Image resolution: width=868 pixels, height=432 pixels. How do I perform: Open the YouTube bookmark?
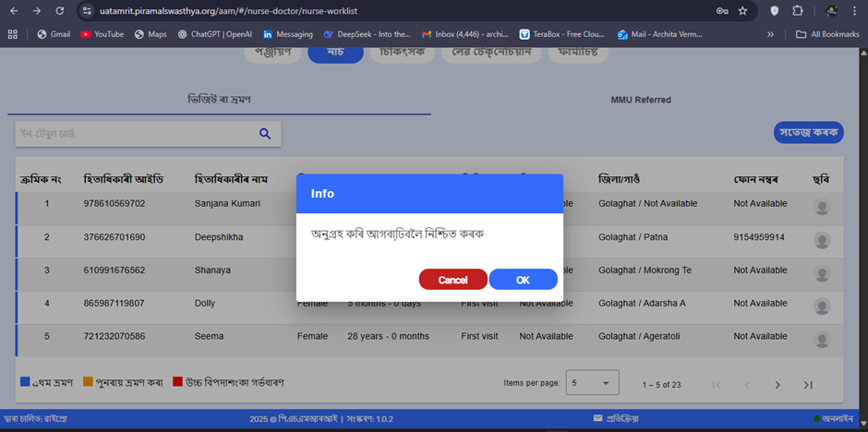click(x=102, y=34)
